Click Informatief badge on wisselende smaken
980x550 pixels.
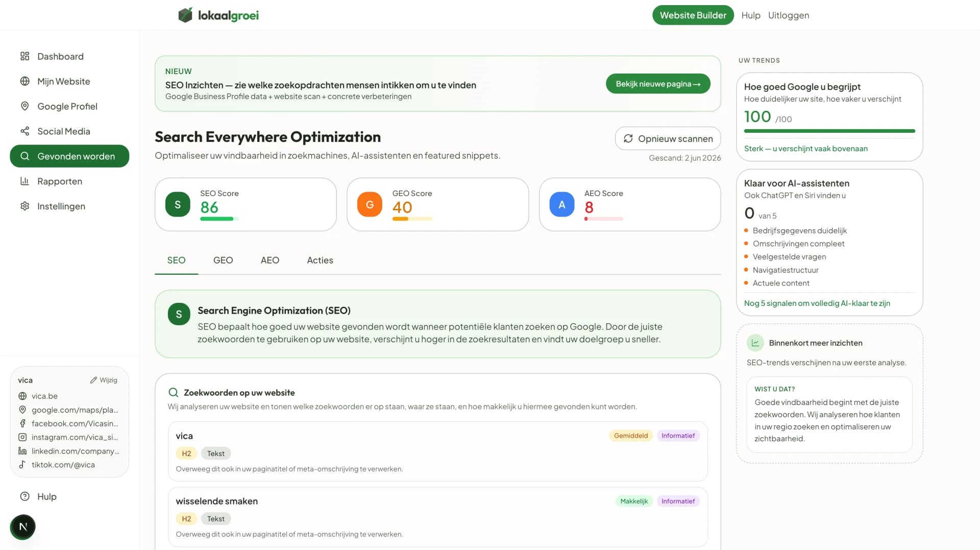coord(678,501)
